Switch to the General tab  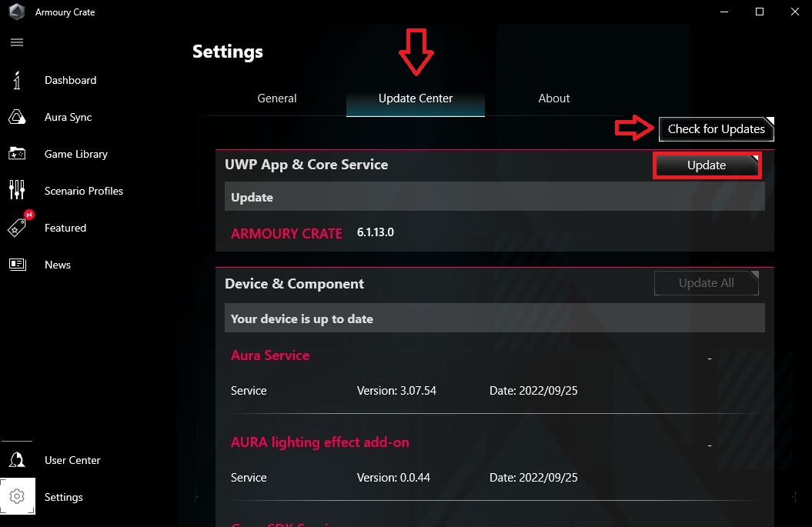pos(277,98)
